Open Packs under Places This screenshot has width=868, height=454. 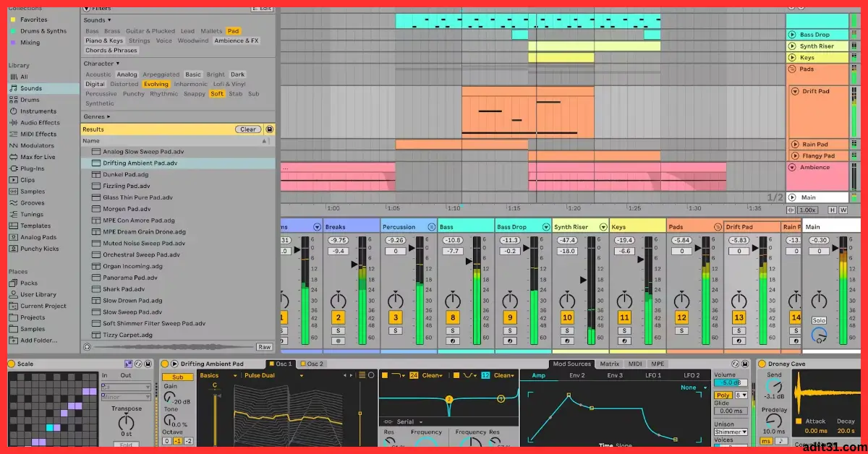tap(28, 283)
